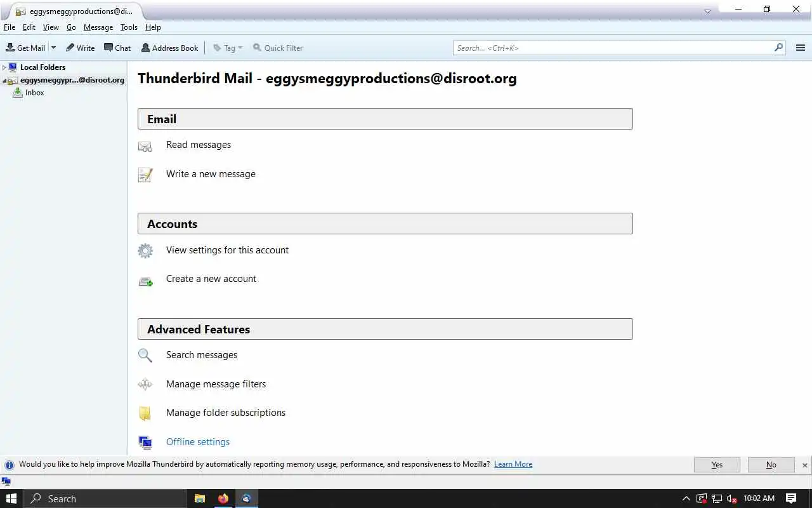The height and width of the screenshot is (508, 812).
Task: Open the Address Book
Action: coord(169,48)
